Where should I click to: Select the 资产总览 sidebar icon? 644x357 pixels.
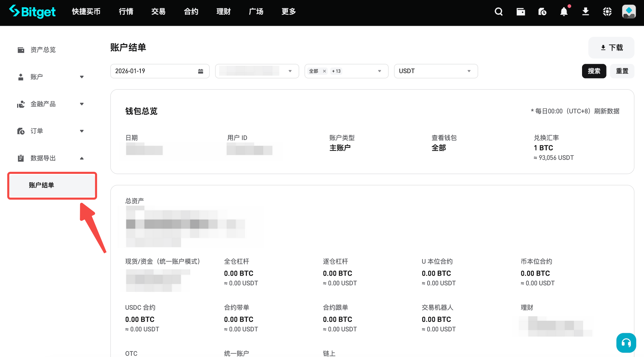(21, 50)
